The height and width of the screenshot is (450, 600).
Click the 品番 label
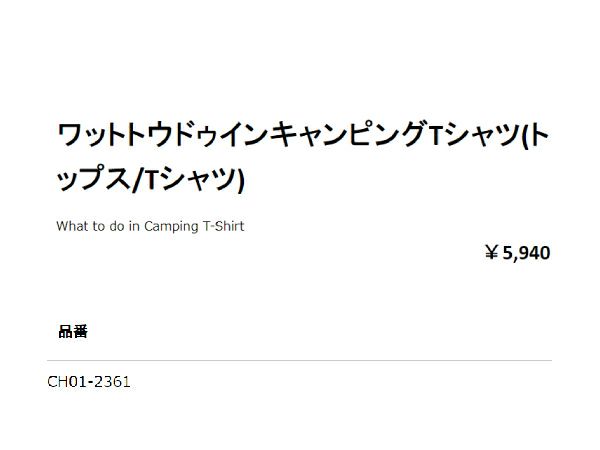(73, 332)
